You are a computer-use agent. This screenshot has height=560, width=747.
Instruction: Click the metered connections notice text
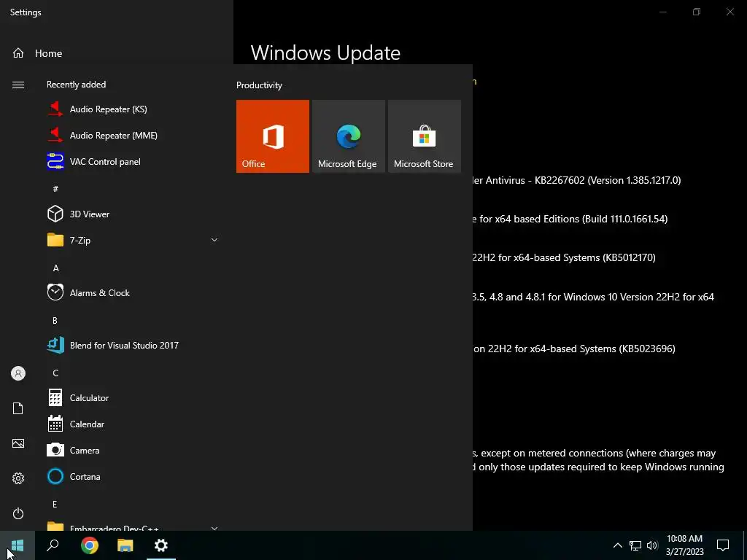[x=598, y=460]
